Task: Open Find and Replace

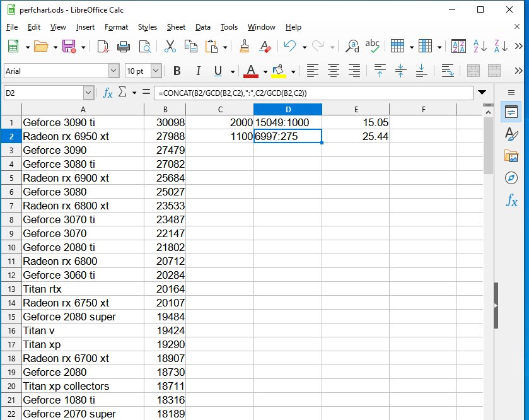Action: [x=352, y=47]
